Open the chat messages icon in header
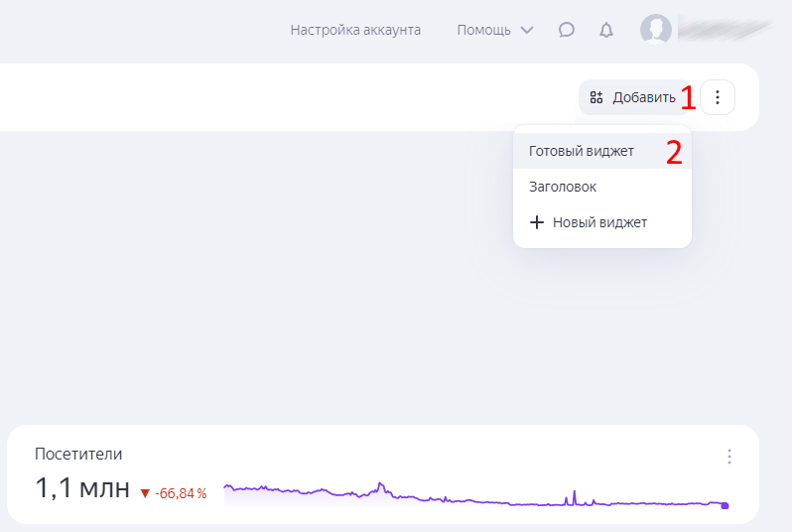Screen dimensions: 792x532 [x=567, y=30]
